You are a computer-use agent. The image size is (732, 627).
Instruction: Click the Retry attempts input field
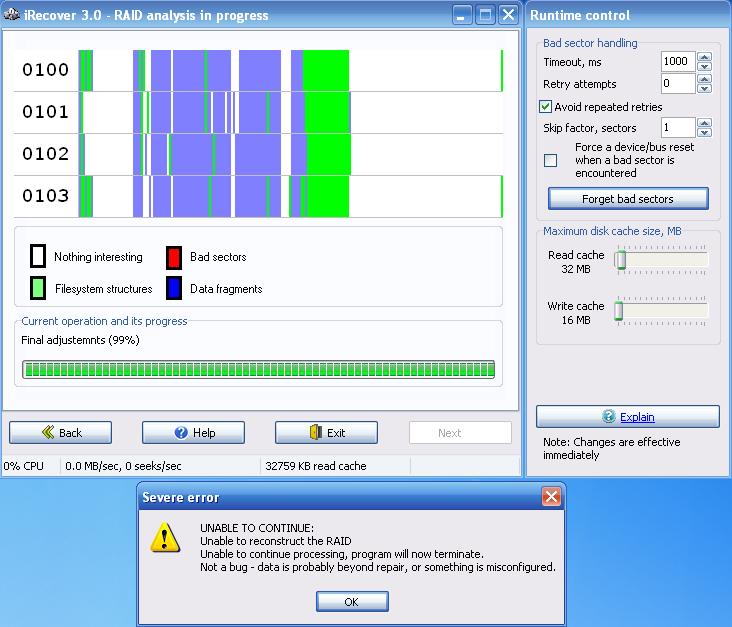tap(678, 84)
